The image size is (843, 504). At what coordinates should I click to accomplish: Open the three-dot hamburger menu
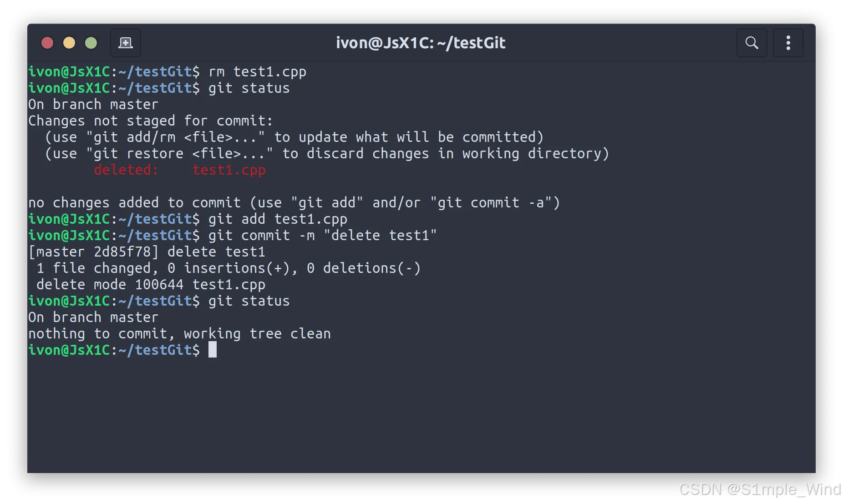click(x=788, y=43)
